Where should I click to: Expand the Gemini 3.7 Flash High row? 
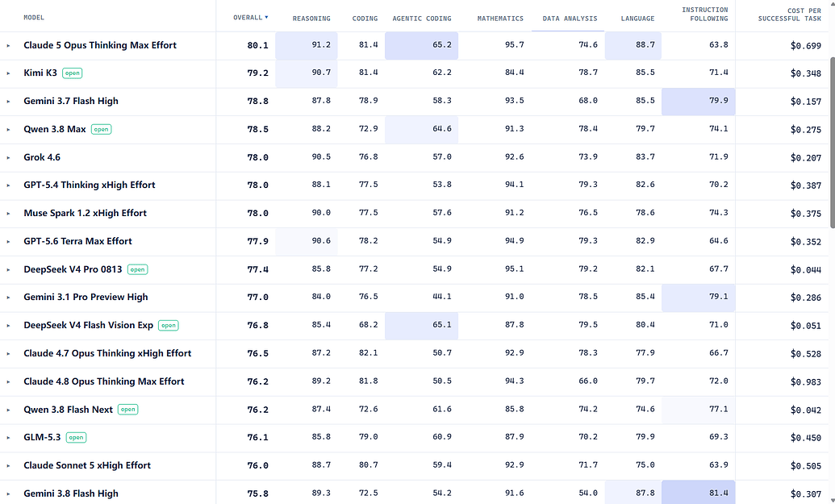pyautogui.click(x=8, y=101)
